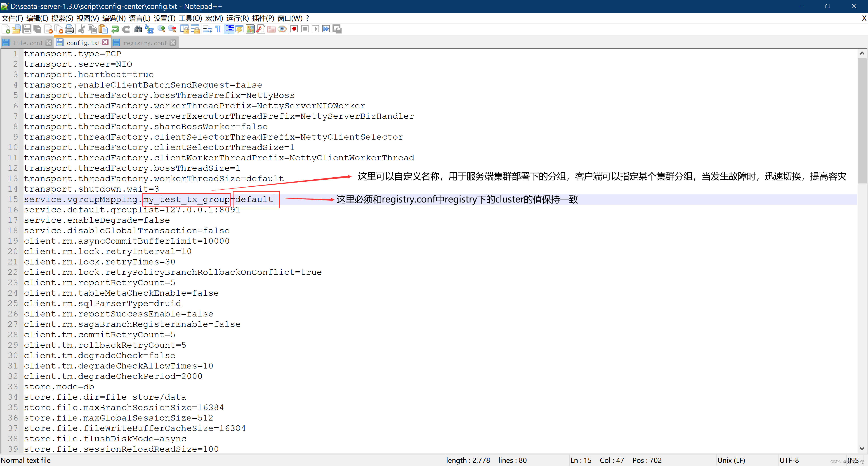The image size is (868, 466).
Task: Open the Function List panel icon
Action: tap(261, 29)
